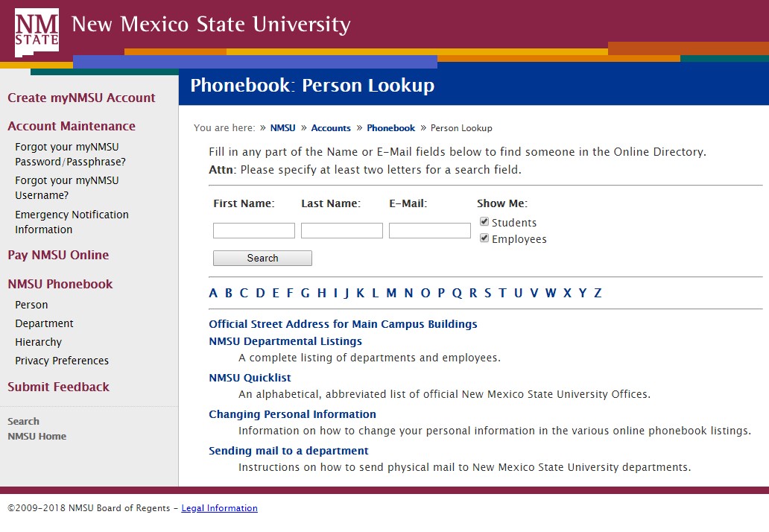Uncheck the Students checkbox
The width and height of the screenshot is (769, 532).
point(484,221)
